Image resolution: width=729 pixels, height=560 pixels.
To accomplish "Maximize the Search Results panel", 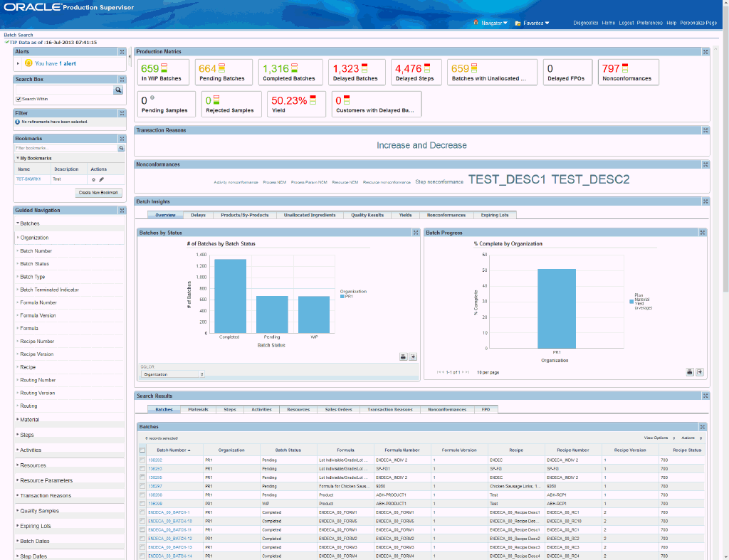I will tap(706, 396).
